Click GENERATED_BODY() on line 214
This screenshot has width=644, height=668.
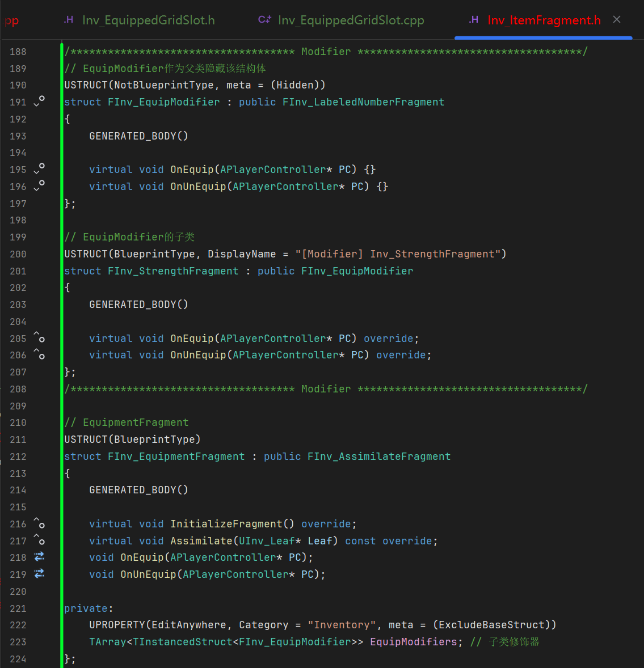[138, 490]
